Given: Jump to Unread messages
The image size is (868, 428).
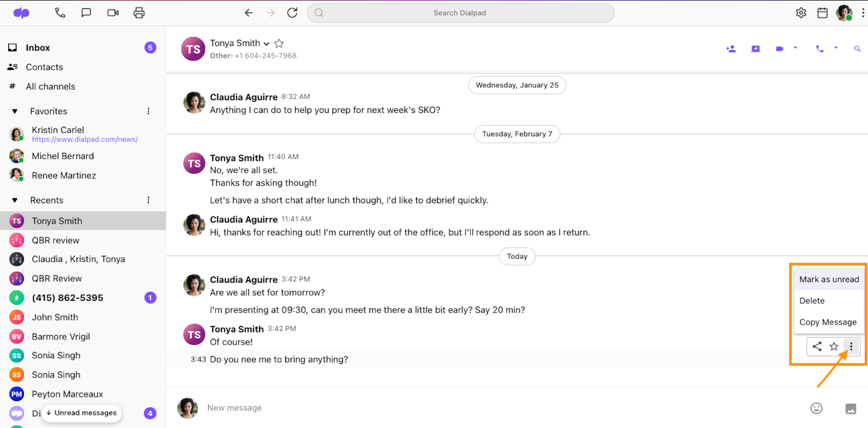Looking at the screenshot, I should 82,413.
